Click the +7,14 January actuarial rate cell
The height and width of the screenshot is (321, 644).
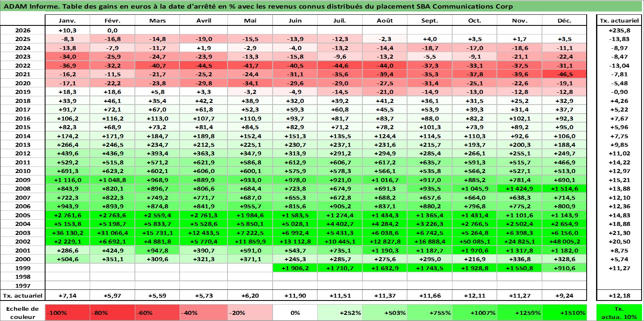(x=67, y=295)
